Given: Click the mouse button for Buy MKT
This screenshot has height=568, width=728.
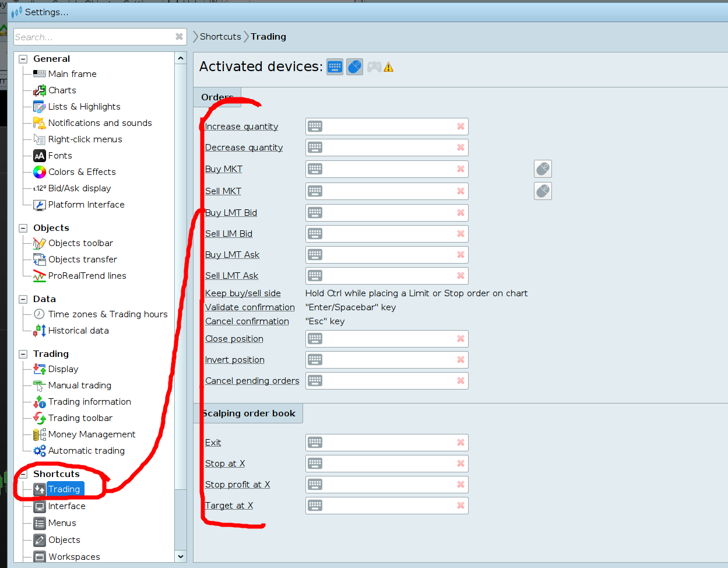Looking at the screenshot, I should [543, 169].
